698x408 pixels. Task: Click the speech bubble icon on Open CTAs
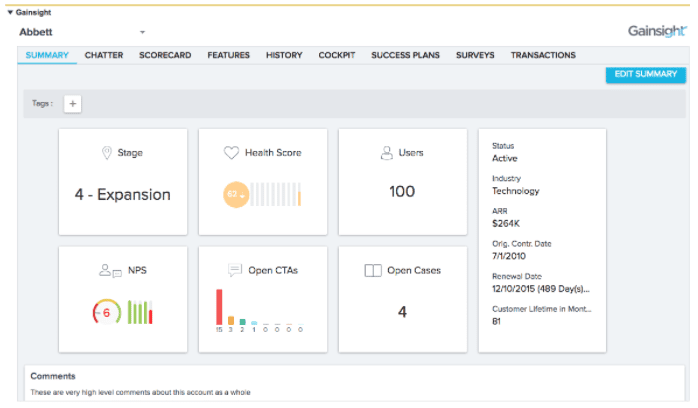(235, 270)
